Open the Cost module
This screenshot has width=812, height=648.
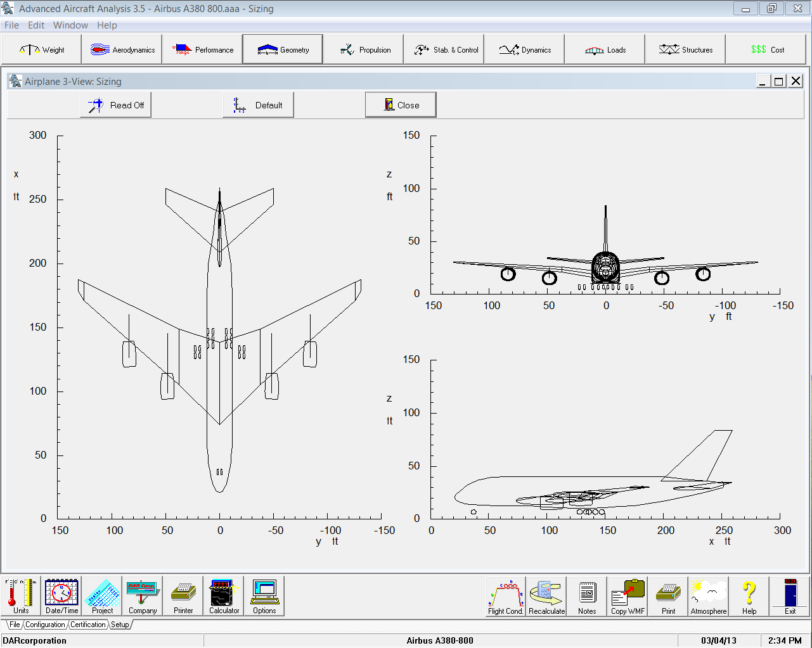766,49
